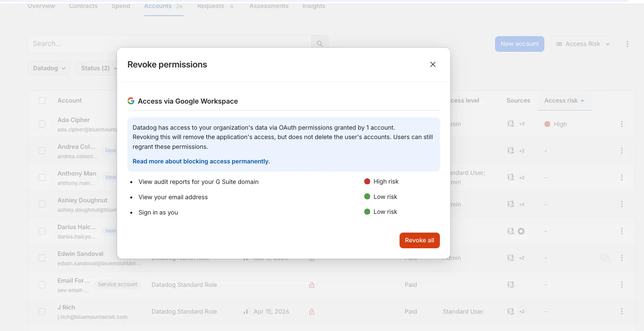Image resolution: width=644 pixels, height=331 pixels.
Task: Click the Google Workspace source badge on J Rich's row
Action: point(510,312)
